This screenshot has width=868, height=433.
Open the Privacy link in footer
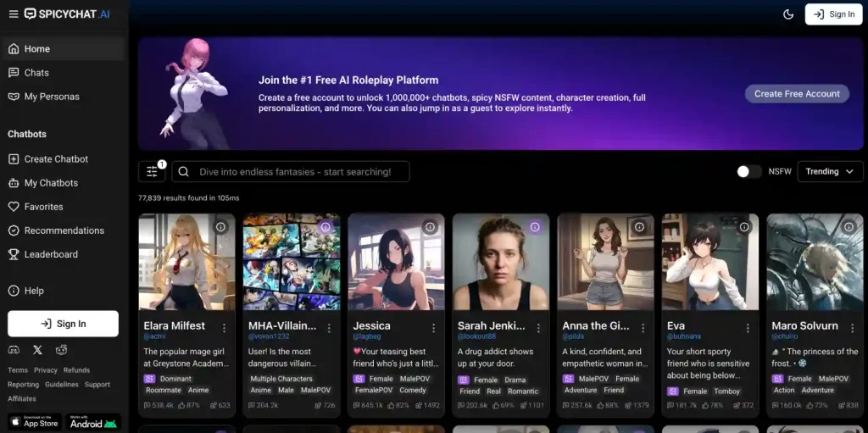46,370
